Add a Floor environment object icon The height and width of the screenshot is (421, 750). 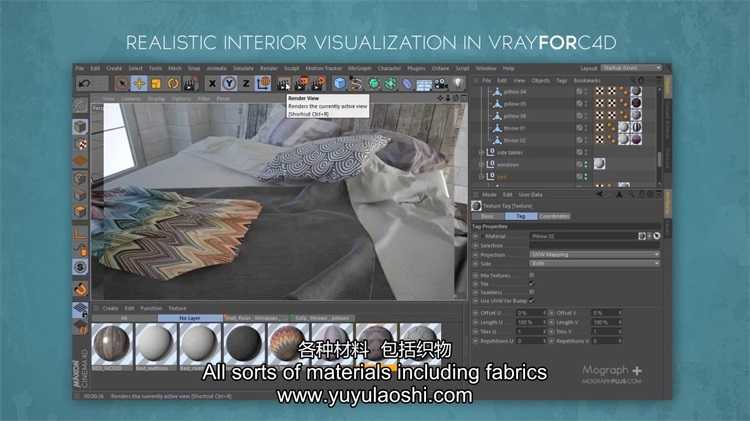coord(424,85)
